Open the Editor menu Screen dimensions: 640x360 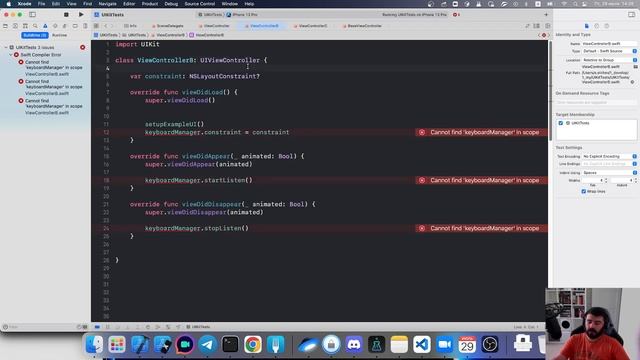(x=129, y=4)
